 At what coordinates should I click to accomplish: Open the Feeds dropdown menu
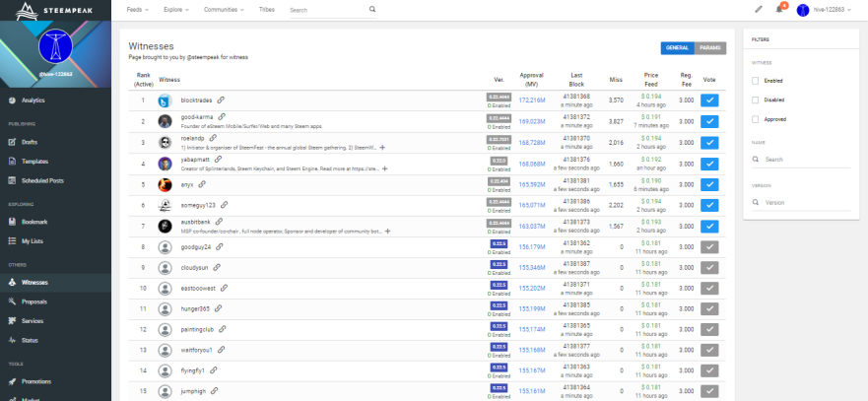pyautogui.click(x=137, y=10)
